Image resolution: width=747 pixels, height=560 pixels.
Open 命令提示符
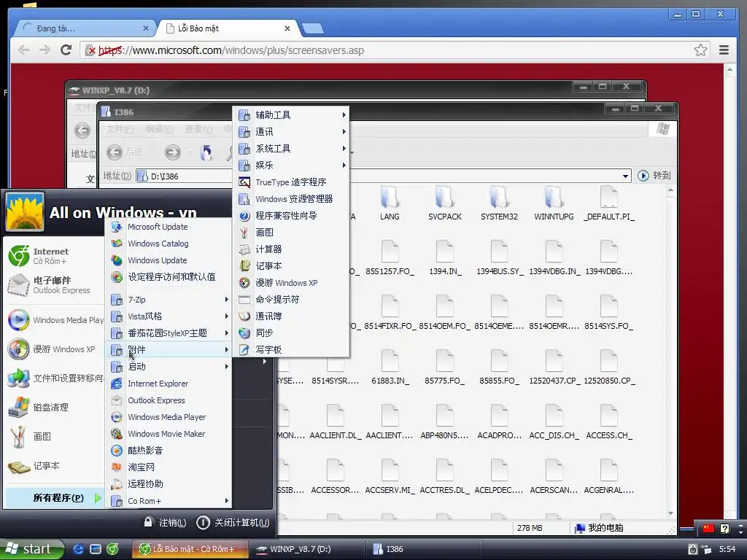tap(292, 300)
